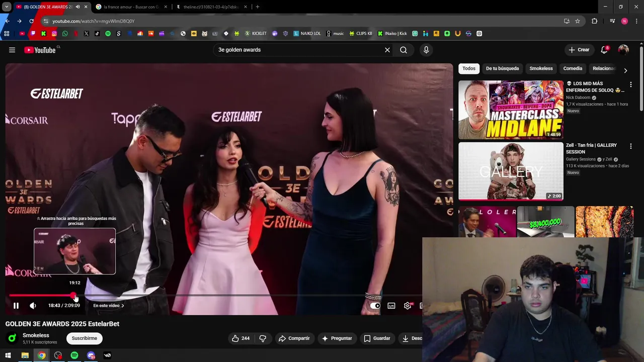Go to YouTube home via logo
The image size is (644, 362).
tap(40, 50)
